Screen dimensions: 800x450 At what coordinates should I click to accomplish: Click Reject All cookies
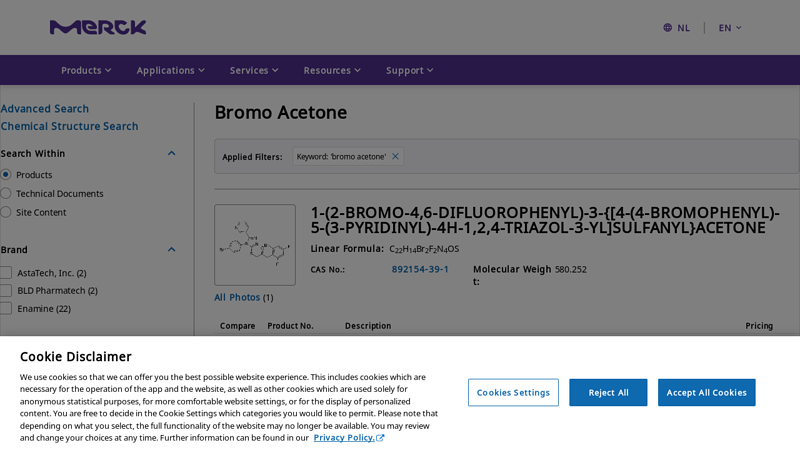[x=608, y=392]
